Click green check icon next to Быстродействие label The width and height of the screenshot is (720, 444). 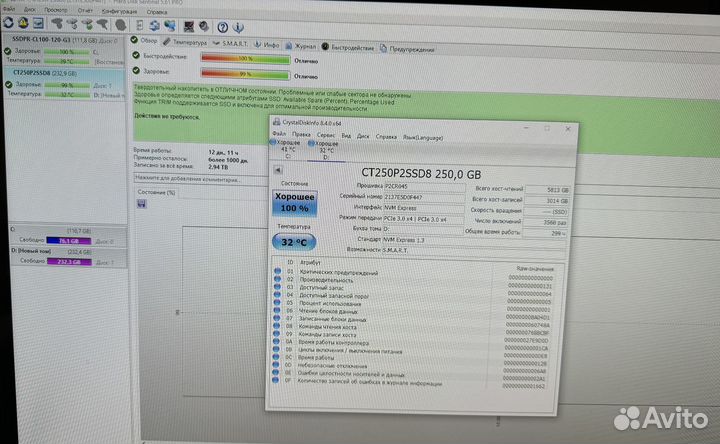pos(136,56)
